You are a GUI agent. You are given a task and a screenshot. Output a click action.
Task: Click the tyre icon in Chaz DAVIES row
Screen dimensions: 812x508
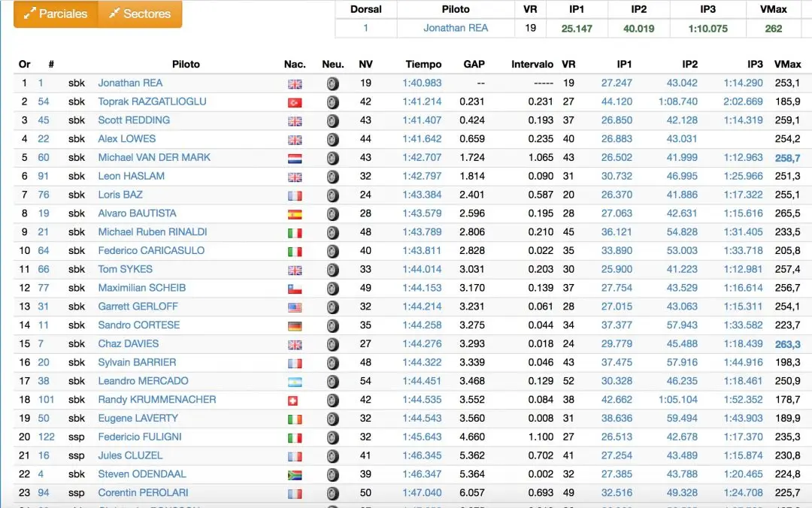[x=333, y=344]
